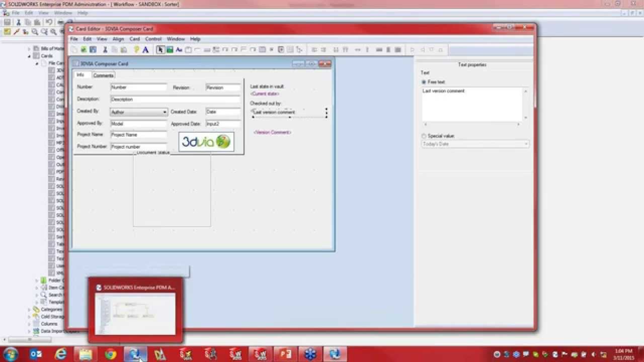The image size is (644, 362).
Task: Click the yellow note icon in workflow toolbar
Action: pos(7,32)
